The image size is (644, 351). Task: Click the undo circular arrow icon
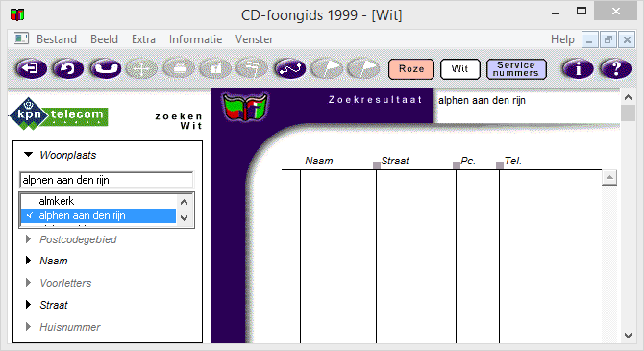point(68,68)
